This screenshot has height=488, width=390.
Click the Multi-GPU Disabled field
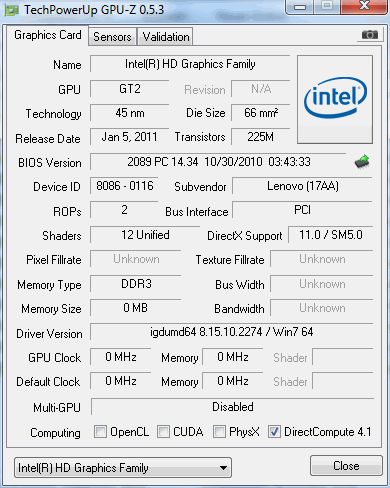[232, 407]
